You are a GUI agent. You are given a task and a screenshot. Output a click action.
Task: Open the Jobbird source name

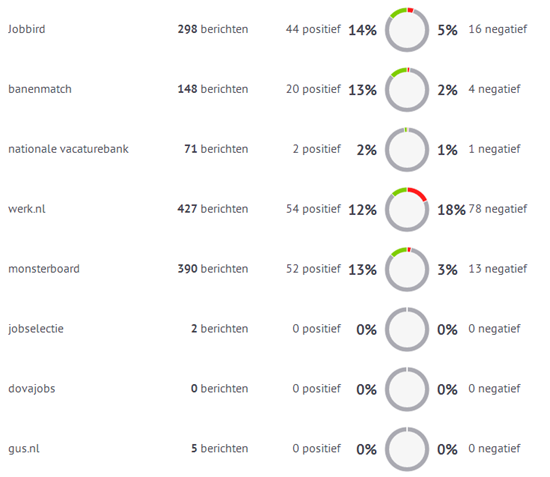pyautogui.click(x=27, y=29)
